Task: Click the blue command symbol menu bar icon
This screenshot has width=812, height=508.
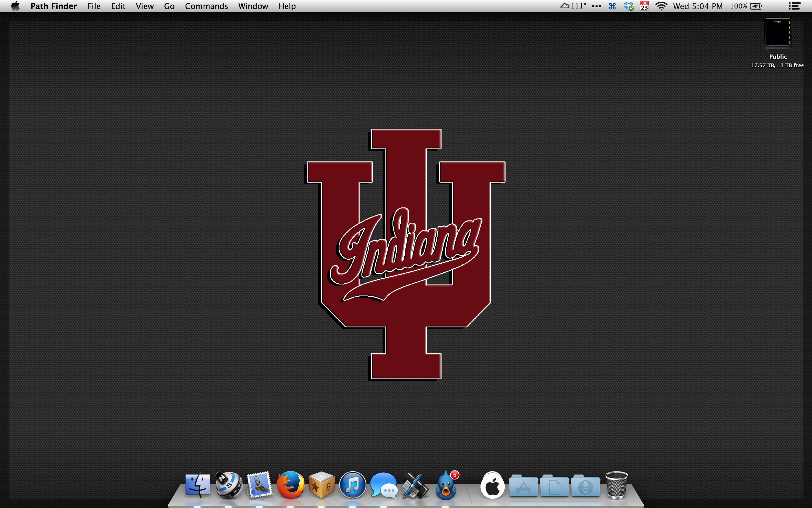Action: coord(612,6)
